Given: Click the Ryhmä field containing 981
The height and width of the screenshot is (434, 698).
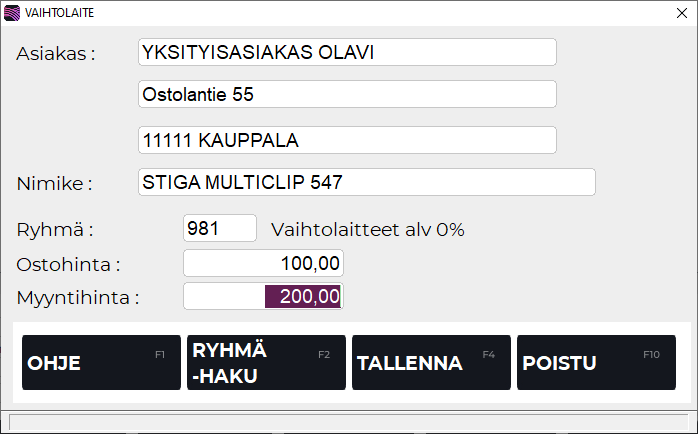Looking at the screenshot, I should (220, 229).
